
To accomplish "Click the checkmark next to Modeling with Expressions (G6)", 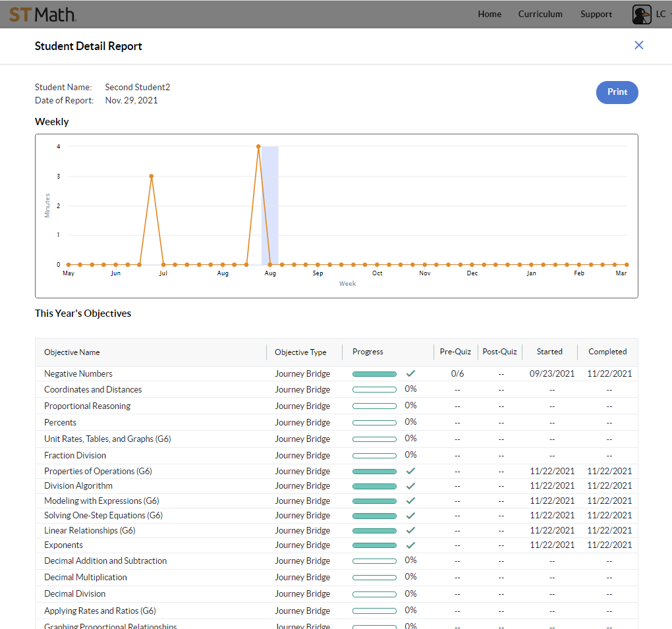I will tap(410, 501).
